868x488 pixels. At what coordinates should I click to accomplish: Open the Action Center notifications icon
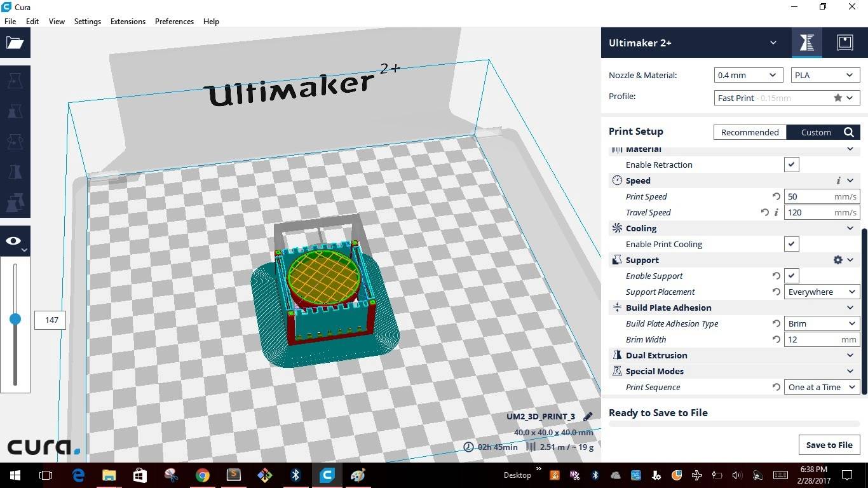pos(846,475)
